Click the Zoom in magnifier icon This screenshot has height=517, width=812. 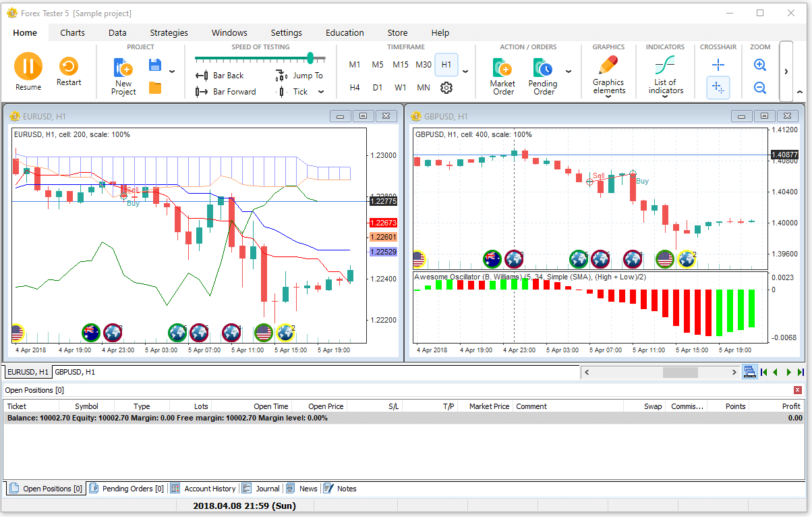tap(760, 65)
